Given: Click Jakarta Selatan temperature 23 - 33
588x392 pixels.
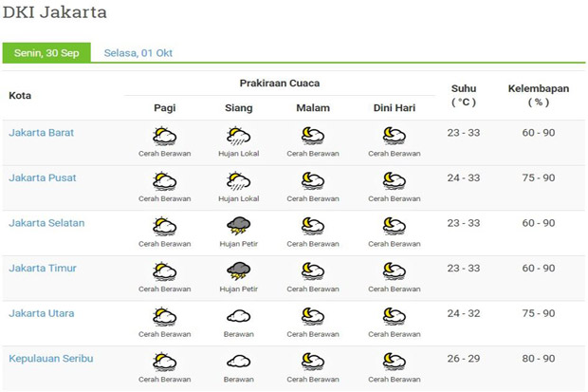Looking at the screenshot, I should [x=464, y=223].
